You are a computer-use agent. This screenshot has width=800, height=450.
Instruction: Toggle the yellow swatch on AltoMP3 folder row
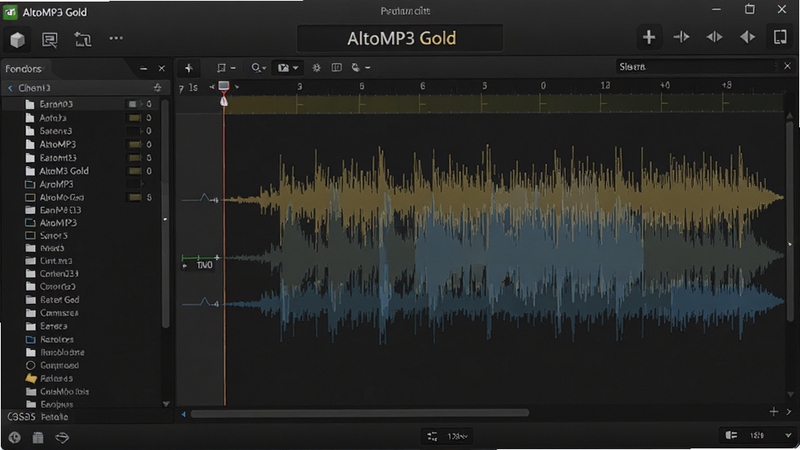point(134,144)
